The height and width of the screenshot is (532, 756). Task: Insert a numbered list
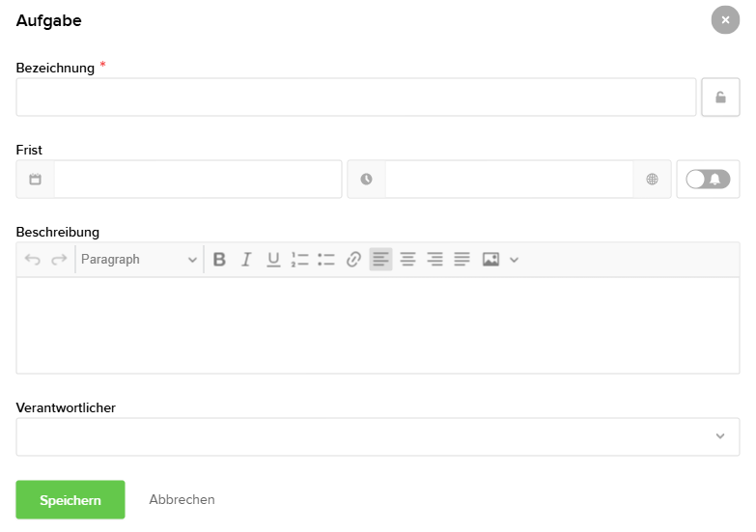(299, 260)
